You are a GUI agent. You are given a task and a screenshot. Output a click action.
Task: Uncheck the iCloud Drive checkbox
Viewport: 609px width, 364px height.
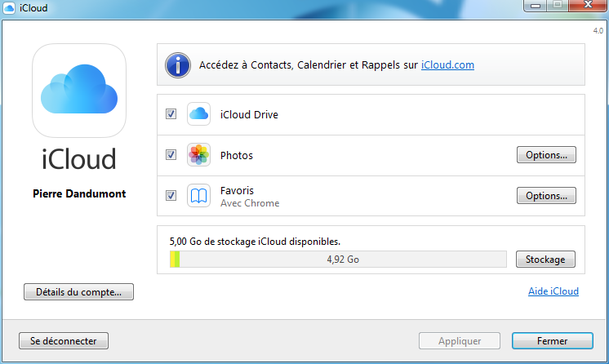click(x=171, y=113)
